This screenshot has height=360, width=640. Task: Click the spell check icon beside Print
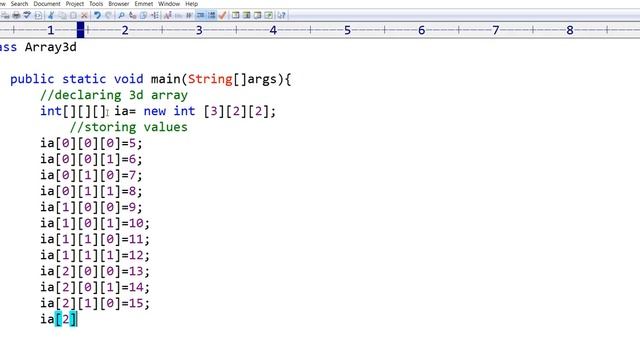coord(27,16)
